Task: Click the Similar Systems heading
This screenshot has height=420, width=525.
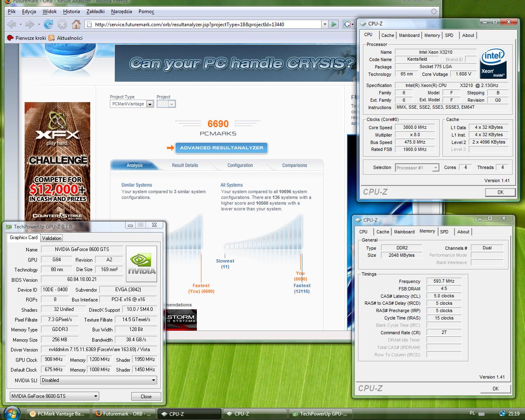Action: (x=137, y=185)
